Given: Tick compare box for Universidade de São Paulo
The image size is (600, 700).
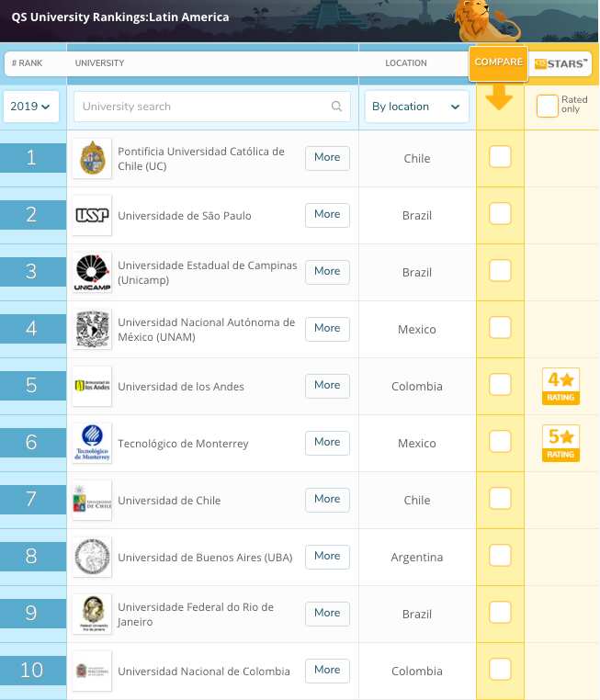Looking at the screenshot, I should pyautogui.click(x=500, y=214).
